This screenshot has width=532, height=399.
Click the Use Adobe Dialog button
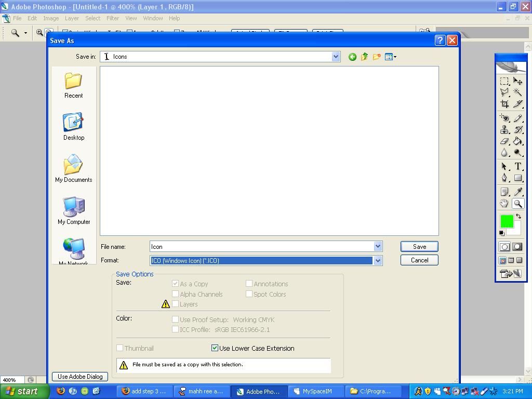point(79,376)
